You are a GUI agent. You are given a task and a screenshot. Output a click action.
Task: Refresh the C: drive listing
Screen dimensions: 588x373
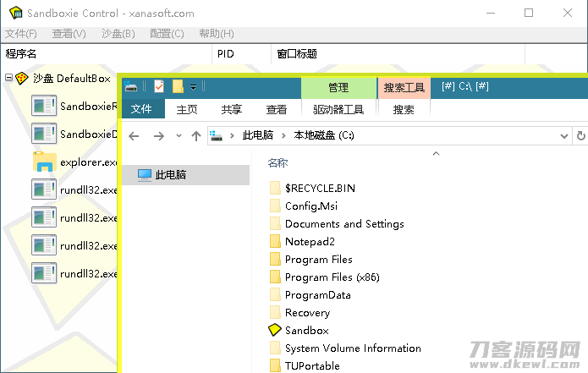point(580,135)
